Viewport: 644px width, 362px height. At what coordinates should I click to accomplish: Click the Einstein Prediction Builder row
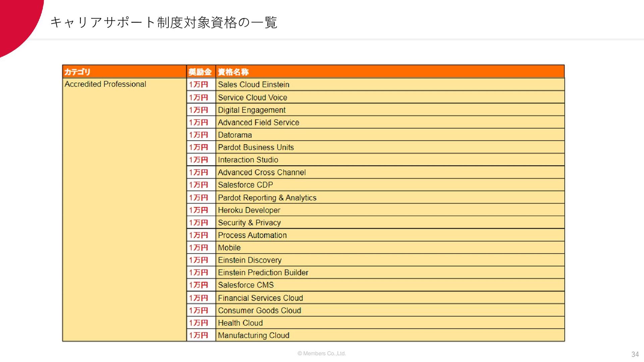390,272
